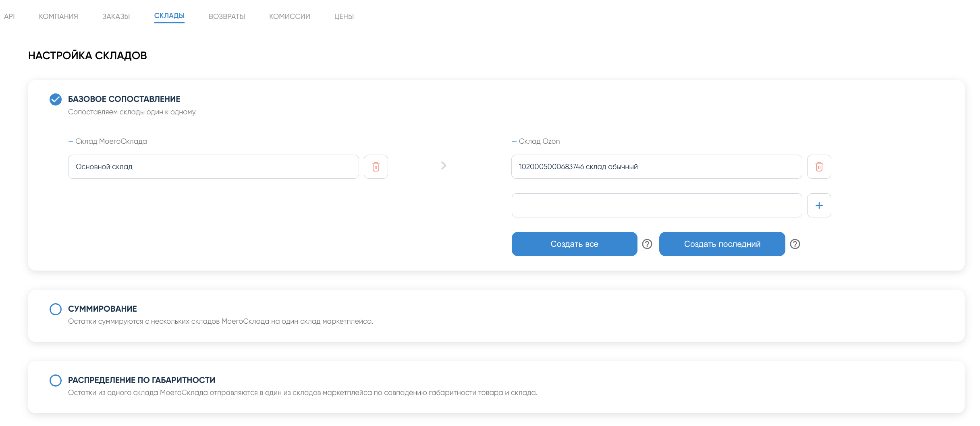Add new Ozon warehouse with plus icon
The width and height of the screenshot is (980, 426).
coord(819,205)
